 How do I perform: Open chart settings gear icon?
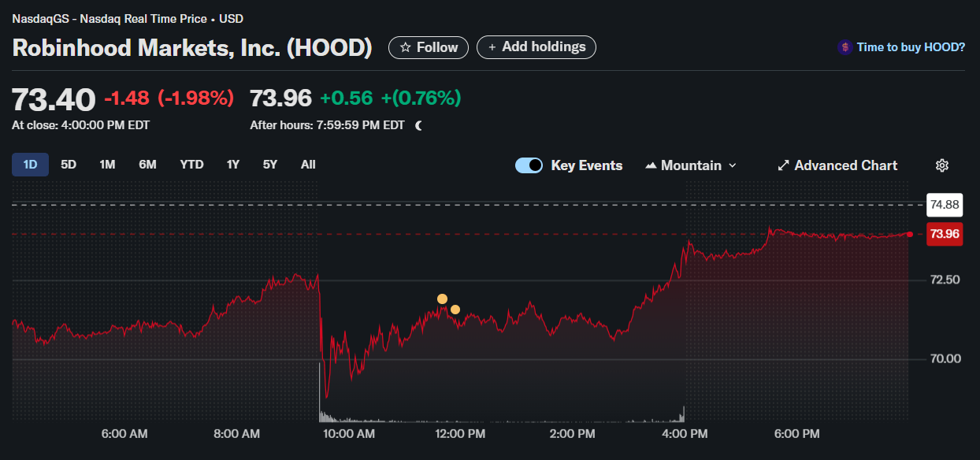pyautogui.click(x=942, y=165)
